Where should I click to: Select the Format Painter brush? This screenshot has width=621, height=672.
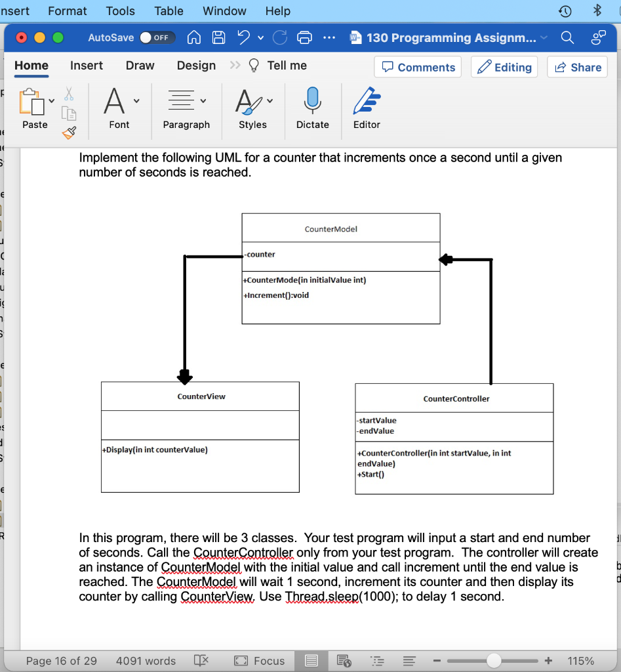[x=68, y=133]
